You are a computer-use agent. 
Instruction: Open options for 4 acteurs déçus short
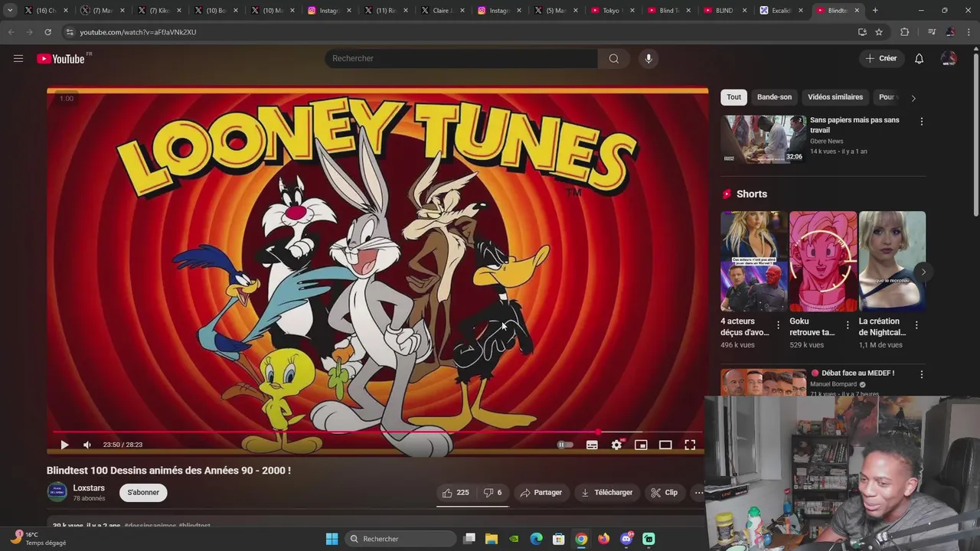[779, 325]
